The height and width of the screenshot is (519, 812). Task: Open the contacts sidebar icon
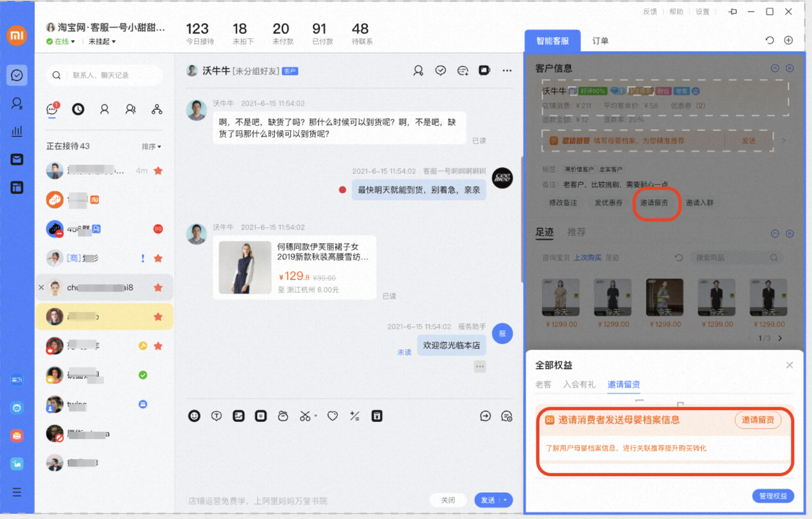point(17,103)
